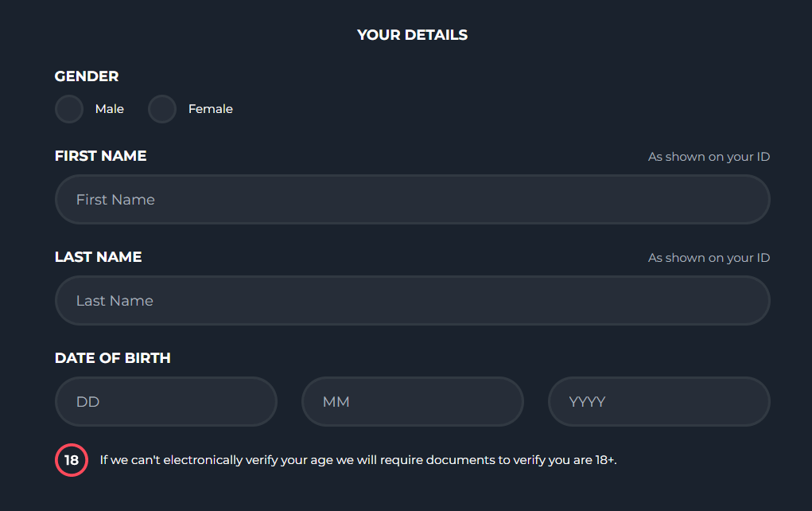Click the Male label text

pos(109,109)
